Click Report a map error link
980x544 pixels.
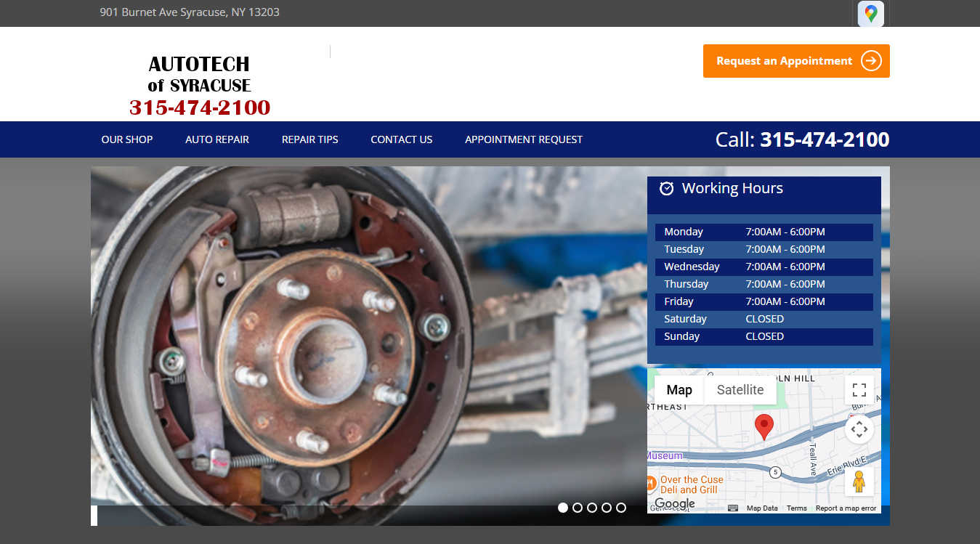coord(846,508)
